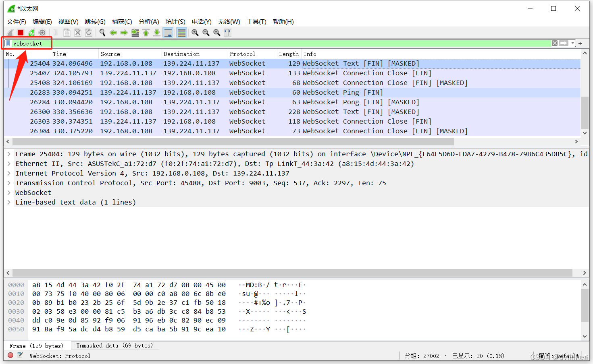
Task: Switch to Unmasked data (69 bytes) tab
Action: pos(114,345)
